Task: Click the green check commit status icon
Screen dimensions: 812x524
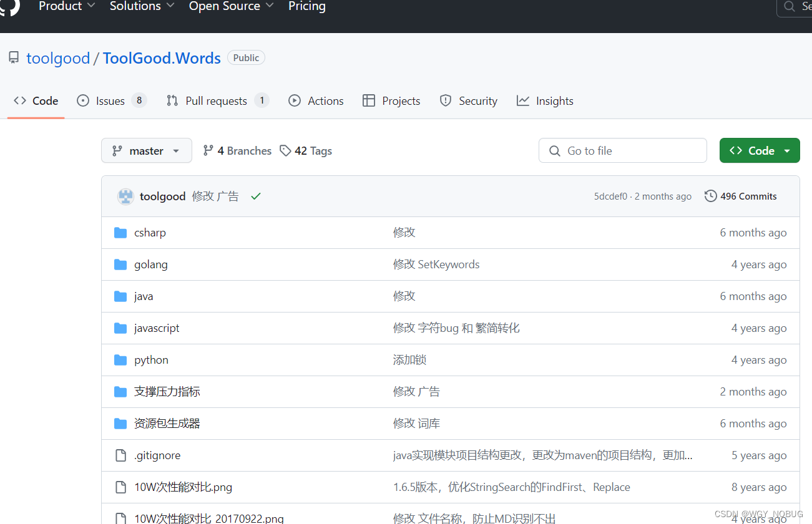Action: point(256,196)
